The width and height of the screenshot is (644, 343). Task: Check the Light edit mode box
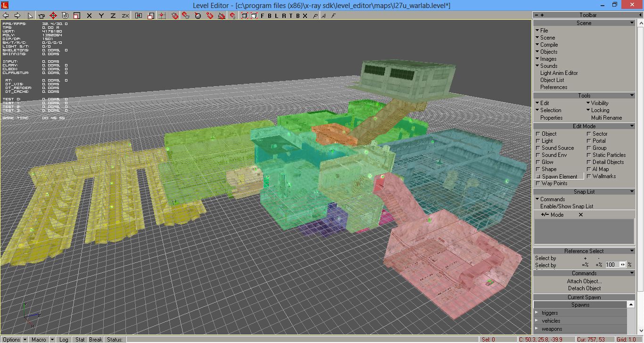point(538,141)
